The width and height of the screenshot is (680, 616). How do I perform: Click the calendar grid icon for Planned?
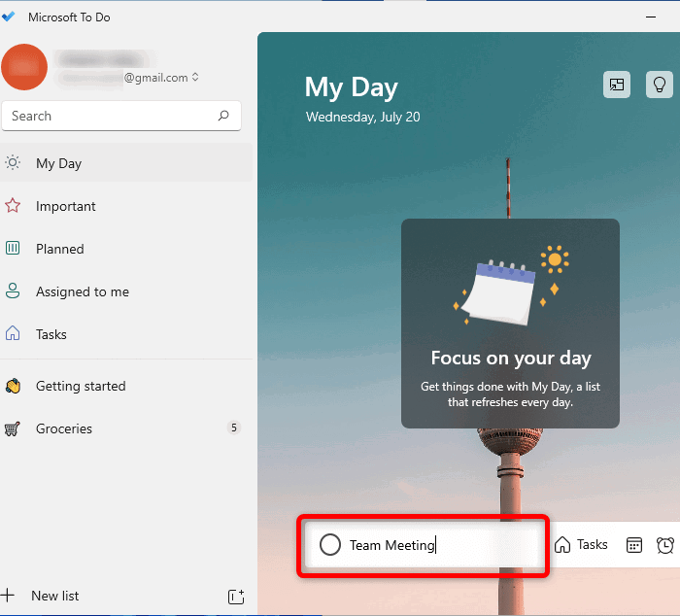tap(13, 248)
